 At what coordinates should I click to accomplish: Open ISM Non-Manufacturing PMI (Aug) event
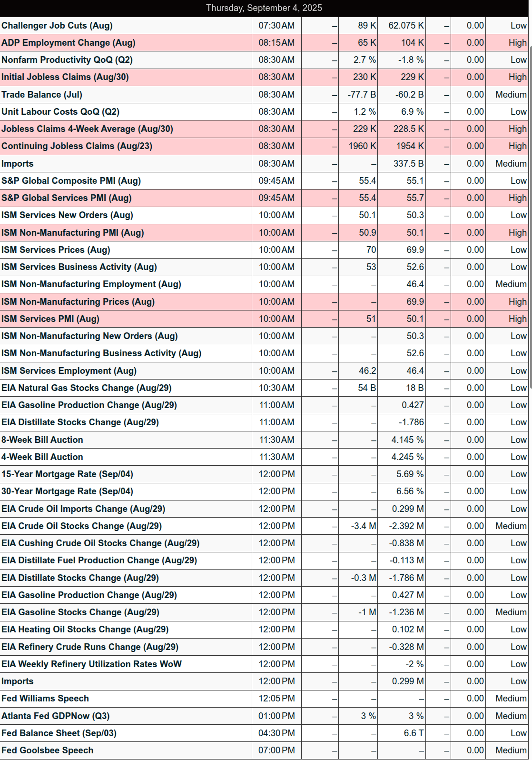pyautogui.click(x=73, y=233)
